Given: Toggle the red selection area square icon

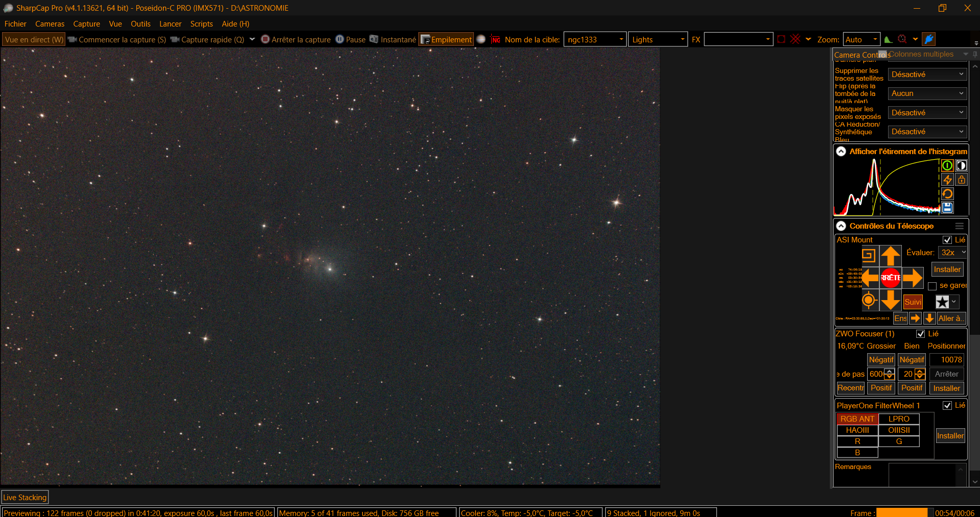Looking at the screenshot, I should [x=781, y=39].
